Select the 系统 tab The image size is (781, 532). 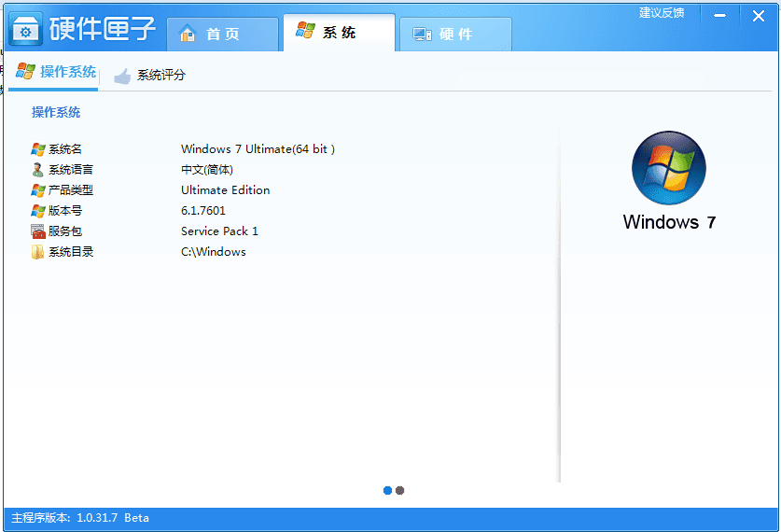[338, 32]
